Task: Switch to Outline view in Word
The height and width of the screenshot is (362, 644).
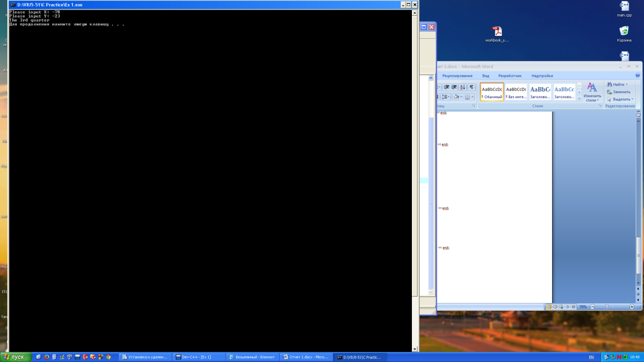Action: pos(567,307)
